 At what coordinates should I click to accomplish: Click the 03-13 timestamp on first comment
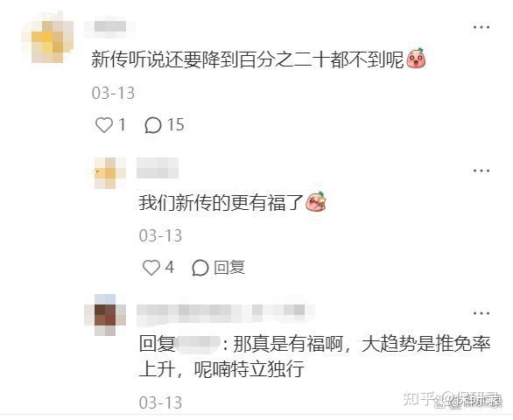point(113,94)
